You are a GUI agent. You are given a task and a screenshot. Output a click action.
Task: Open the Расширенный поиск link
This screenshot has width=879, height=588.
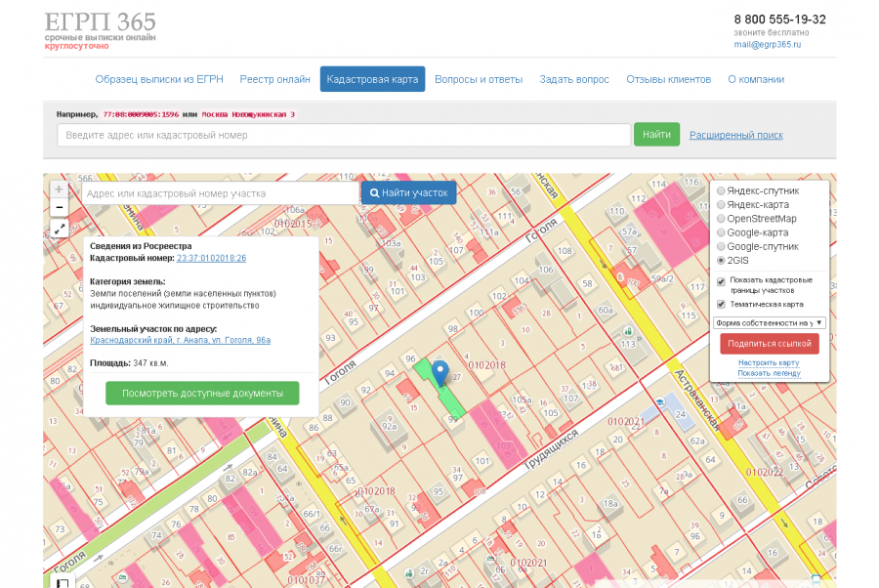[735, 135]
